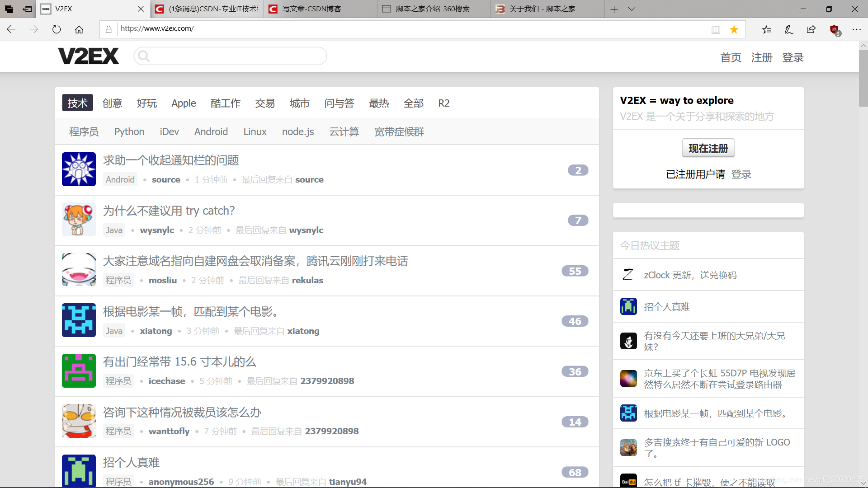Open the browser settings ellipsis menu
The height and width of the screenshot is (488, 868).
pos(857,29)
